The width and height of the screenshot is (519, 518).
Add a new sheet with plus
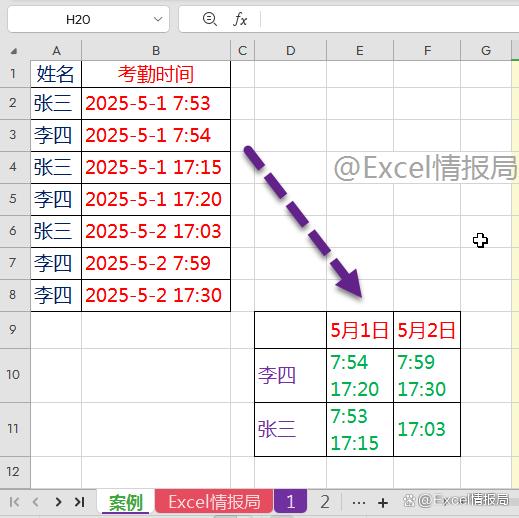tap(383, 503)
